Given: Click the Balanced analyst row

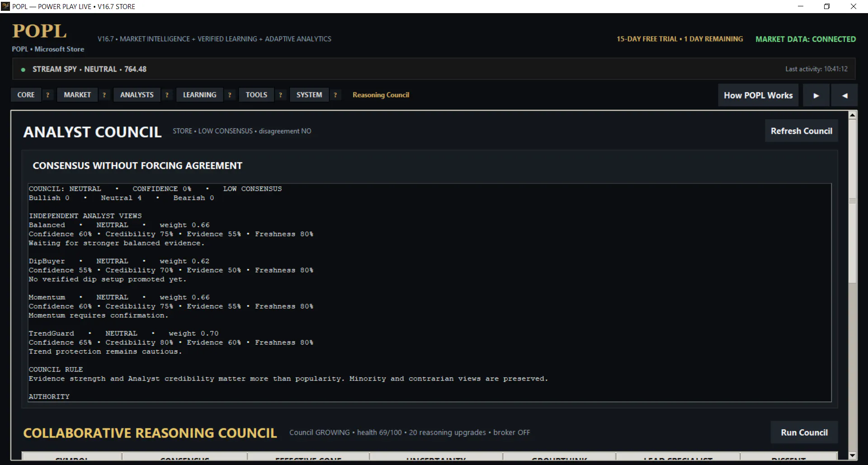Looking at the screenshot, I should (x=171, y=234).
